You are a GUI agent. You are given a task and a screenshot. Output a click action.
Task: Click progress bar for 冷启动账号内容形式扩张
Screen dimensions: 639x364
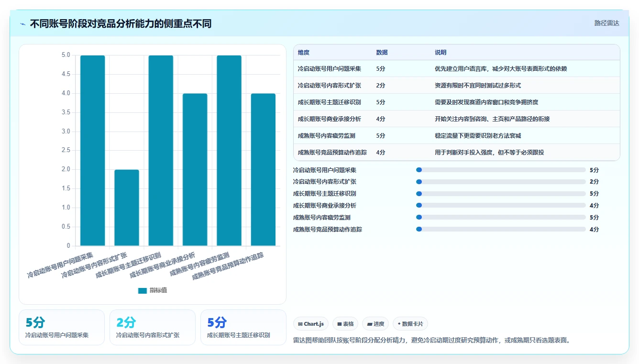501,182
